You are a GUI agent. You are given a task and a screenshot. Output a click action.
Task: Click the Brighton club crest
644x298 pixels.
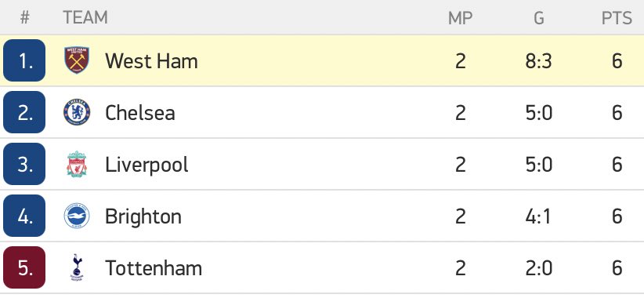pos(77,216)
